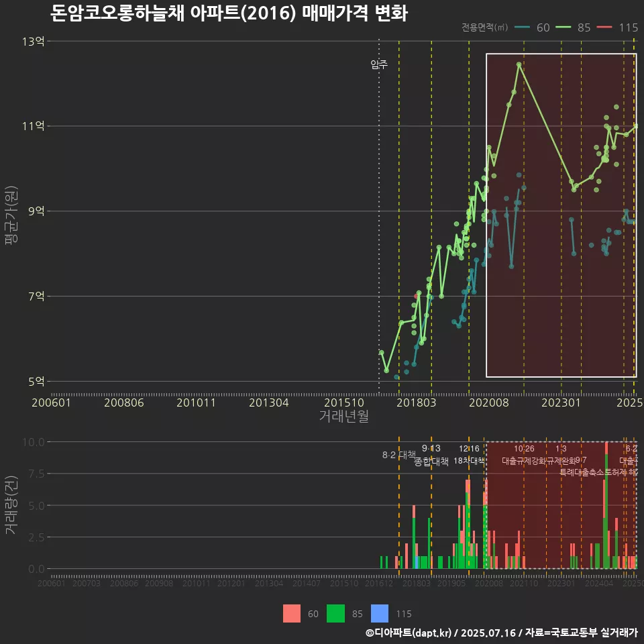
Task: Click the red 60 square in bottom legend
Action: coord(292,613)
